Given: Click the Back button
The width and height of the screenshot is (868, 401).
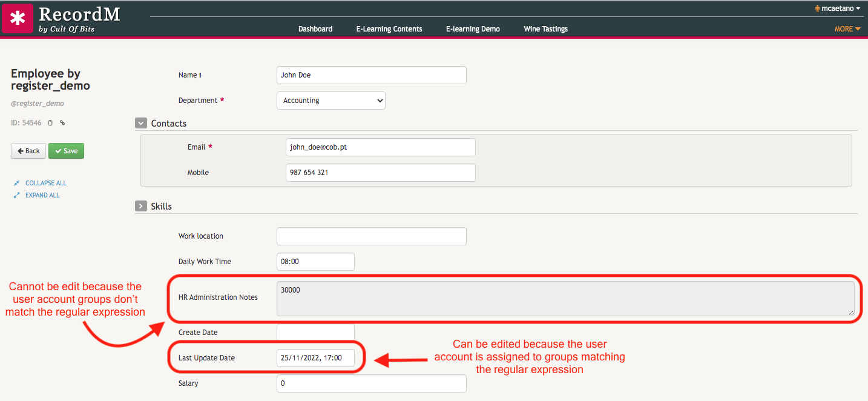Looking at the screenshot, I should [28, 151].
